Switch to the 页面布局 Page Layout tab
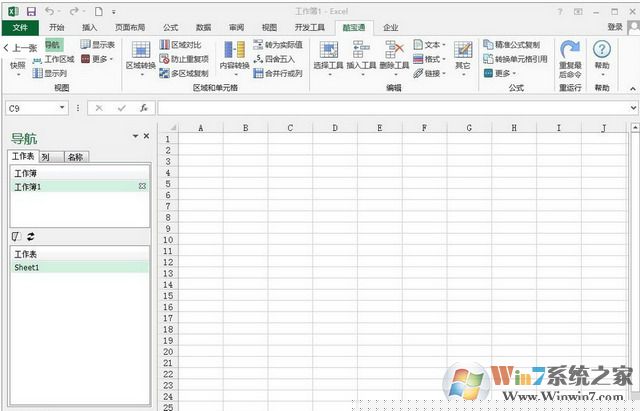Viewport: 640px width, 411px height. pyautogui.click(x=130, y=27)
